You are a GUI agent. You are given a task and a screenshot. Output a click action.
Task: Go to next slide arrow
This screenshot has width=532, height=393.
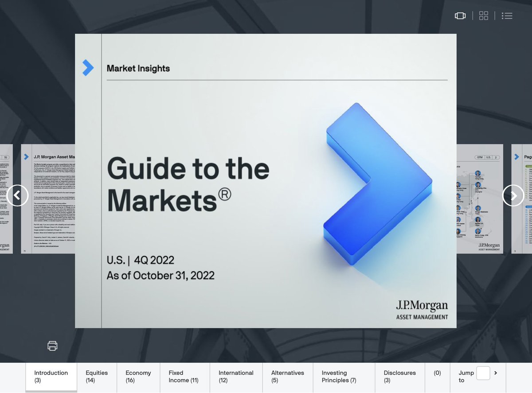coord(513,195)
